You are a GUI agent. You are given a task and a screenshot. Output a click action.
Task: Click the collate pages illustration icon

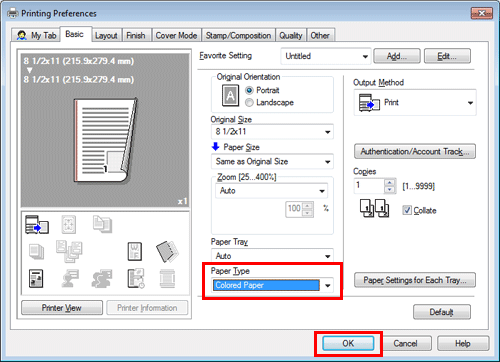pos(374,208)
